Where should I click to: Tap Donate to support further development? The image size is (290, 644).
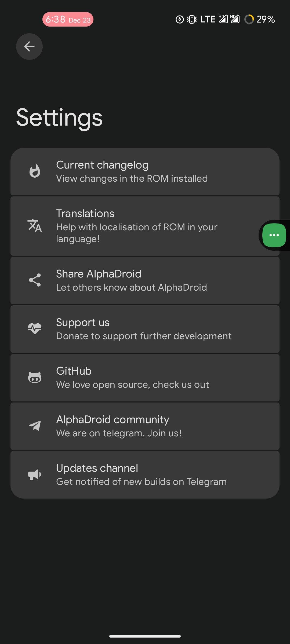click(144, 336)
